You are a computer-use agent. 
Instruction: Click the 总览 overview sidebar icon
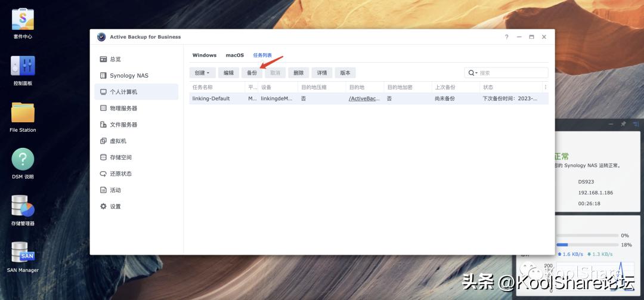[x=103, y=59]
